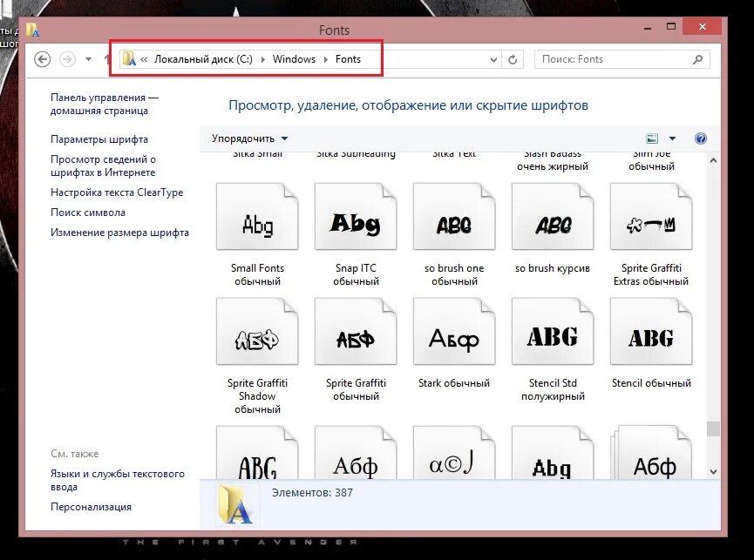The image size is (754, 560).
Task: Click the 'Slim Joe обычный' label
Action: [x=651, y=160]
